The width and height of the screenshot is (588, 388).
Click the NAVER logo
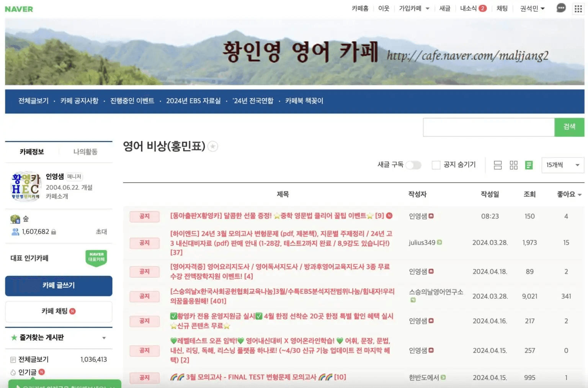[19, 9]
